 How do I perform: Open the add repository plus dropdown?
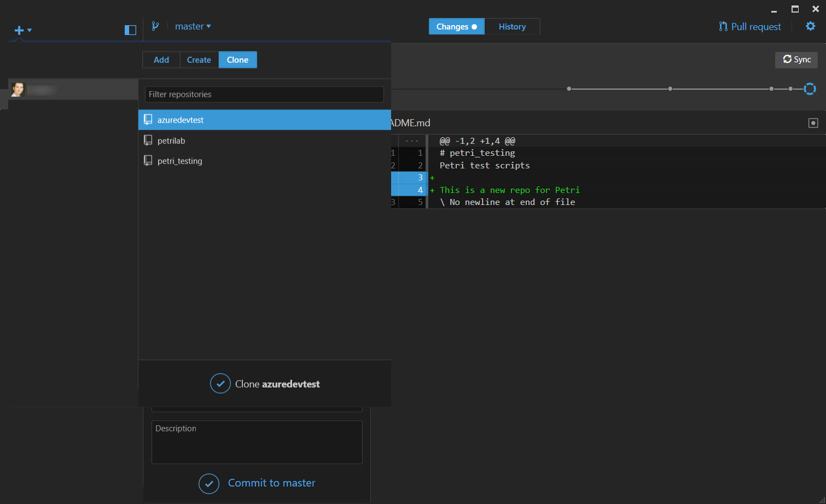click(23, 30)
